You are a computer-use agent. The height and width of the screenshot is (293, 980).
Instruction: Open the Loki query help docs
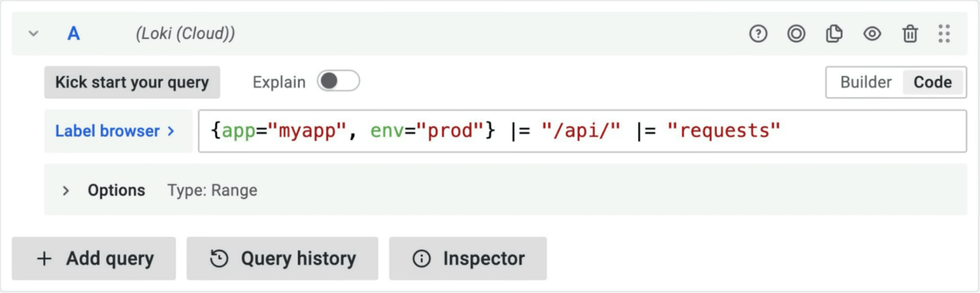coord(757,34)
